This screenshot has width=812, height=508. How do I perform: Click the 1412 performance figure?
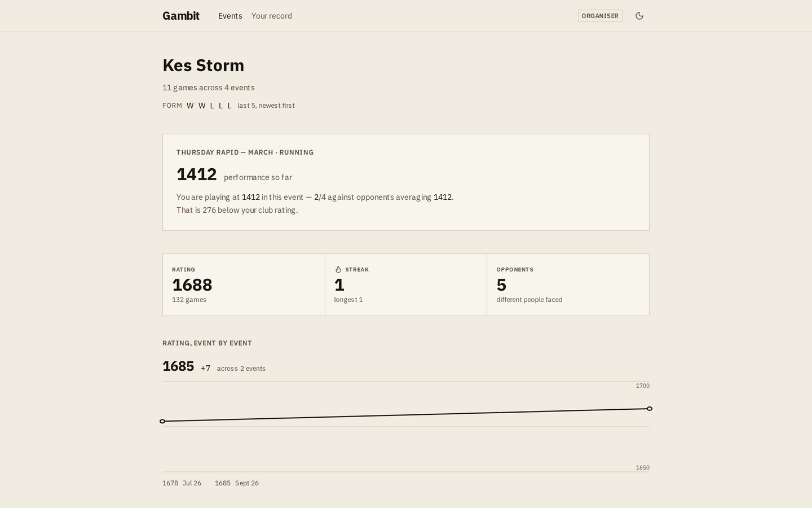tap(197, 174)
